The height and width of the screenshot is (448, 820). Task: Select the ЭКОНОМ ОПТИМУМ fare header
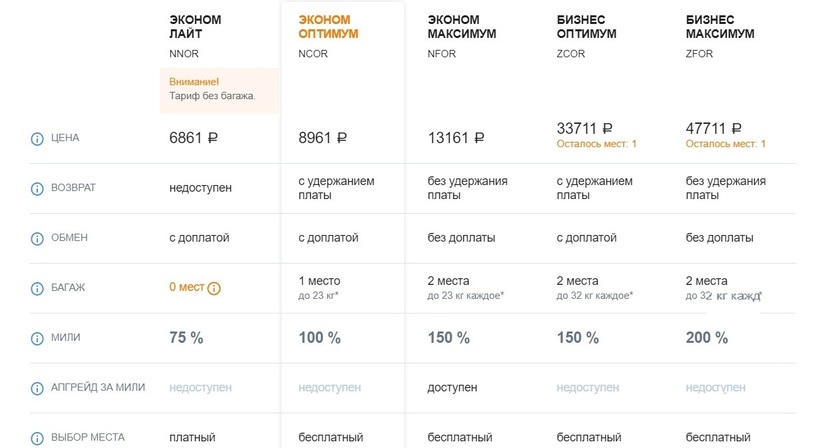point(328,27)
